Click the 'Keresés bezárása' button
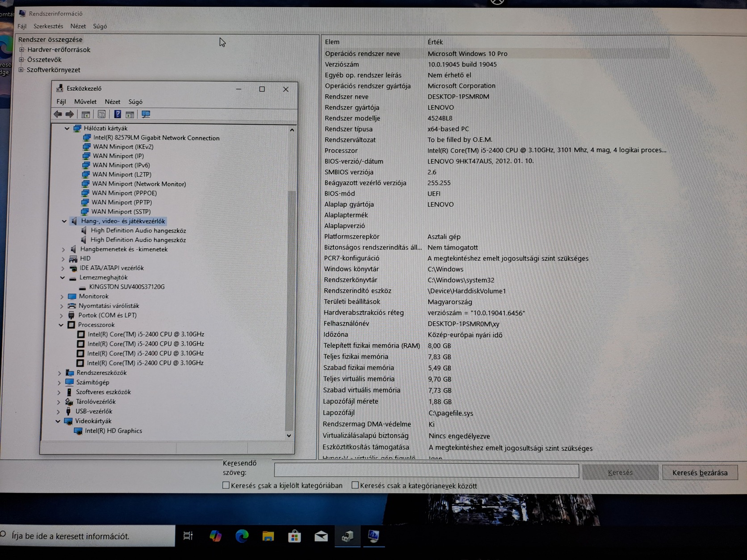 pos(700,472)
